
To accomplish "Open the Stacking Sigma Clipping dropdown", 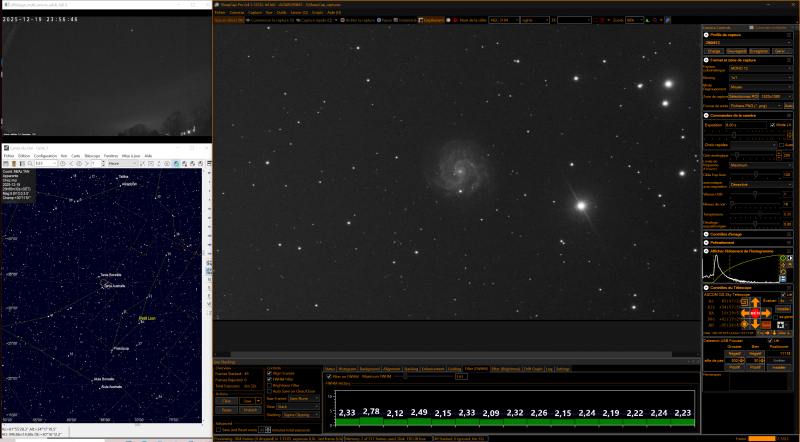I will coord(301,415).
